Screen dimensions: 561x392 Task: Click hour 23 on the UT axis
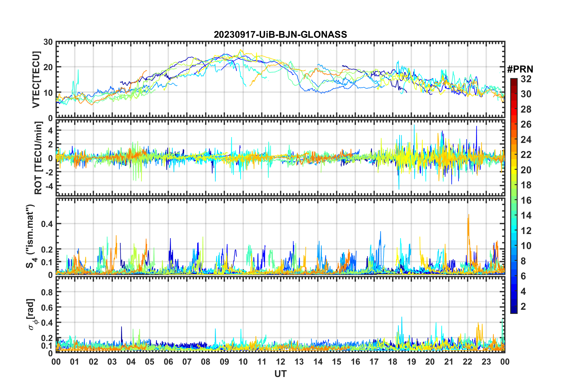[x=486, y=362]
